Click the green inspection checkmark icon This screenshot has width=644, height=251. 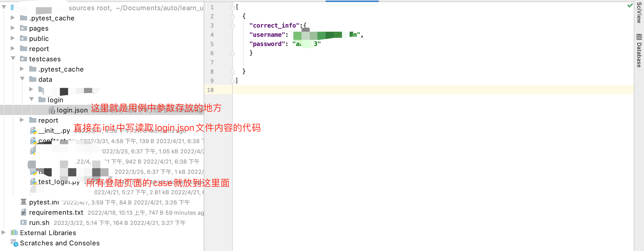tap(630, 5)
